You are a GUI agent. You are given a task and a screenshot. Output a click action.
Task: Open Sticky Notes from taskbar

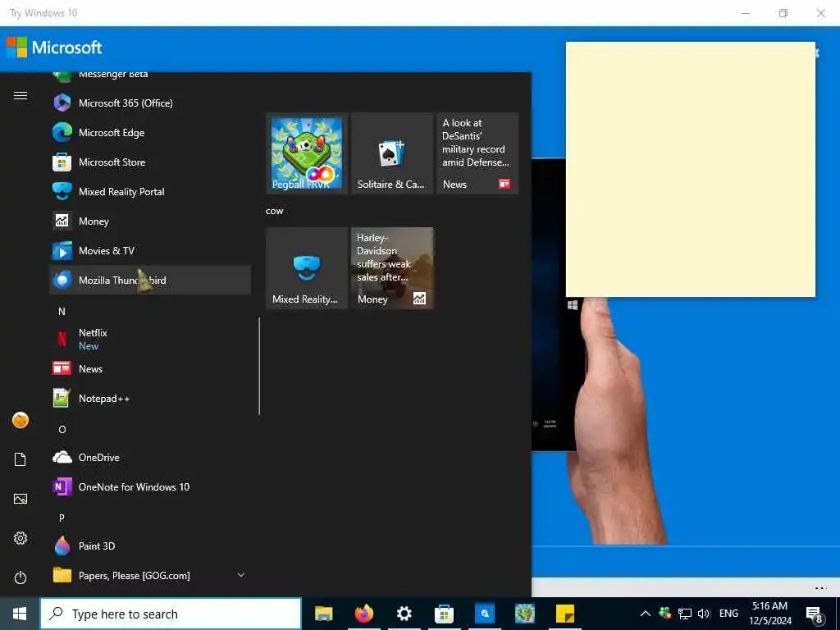pos(564,614)
